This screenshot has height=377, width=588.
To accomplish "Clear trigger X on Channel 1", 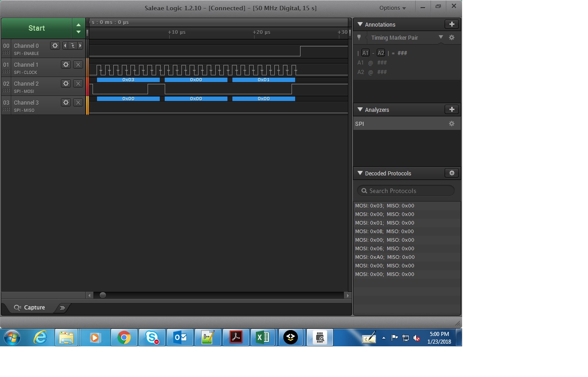I will click(78, 64).
